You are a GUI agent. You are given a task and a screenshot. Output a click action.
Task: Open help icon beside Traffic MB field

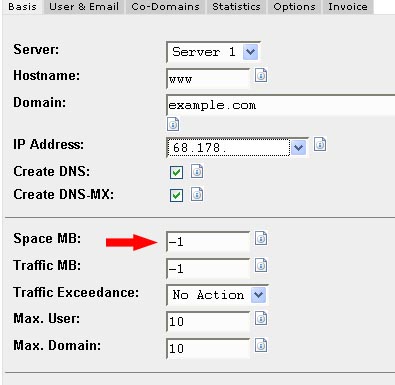(261, 265)
